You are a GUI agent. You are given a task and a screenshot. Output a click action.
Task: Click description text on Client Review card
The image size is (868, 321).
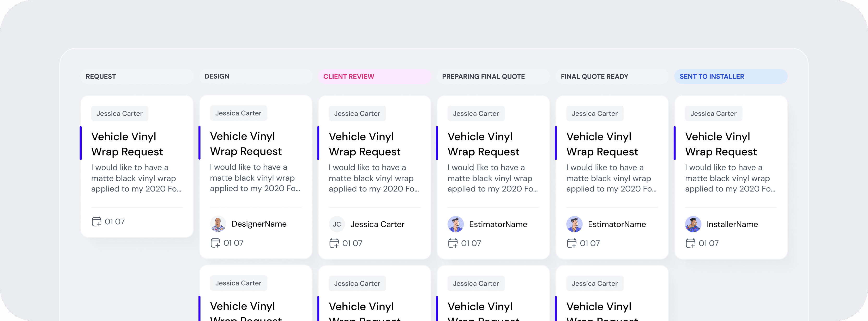(x=373, y=178)
